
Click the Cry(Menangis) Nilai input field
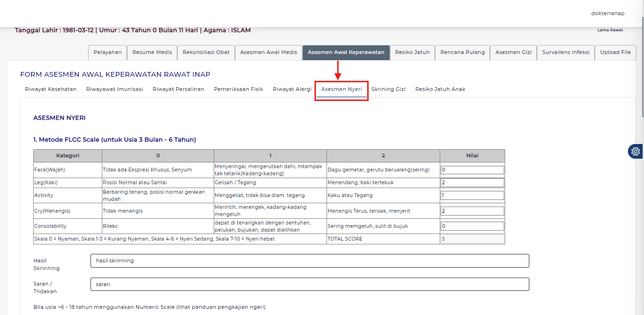tap(472, 211)
